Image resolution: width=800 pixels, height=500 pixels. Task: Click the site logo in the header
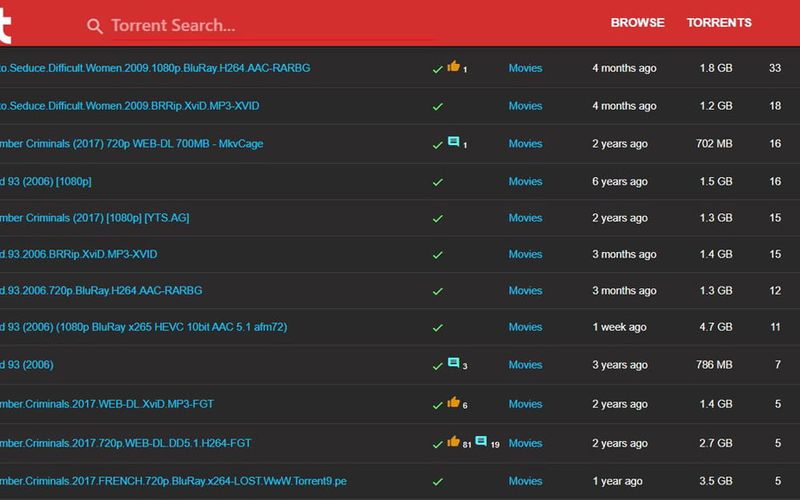5,26
